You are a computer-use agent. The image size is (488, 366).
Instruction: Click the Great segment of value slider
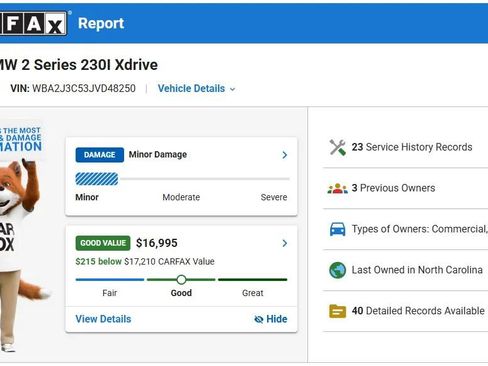[252, 280]
